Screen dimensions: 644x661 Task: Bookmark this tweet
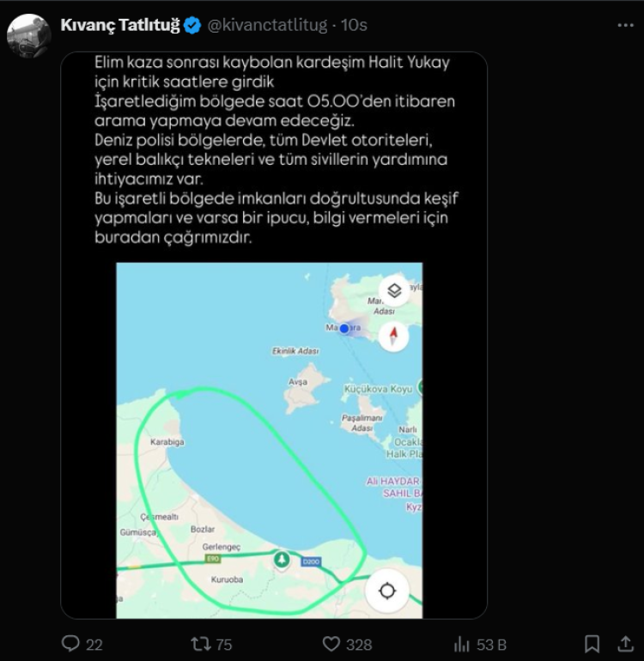click(x=592, y=643)
